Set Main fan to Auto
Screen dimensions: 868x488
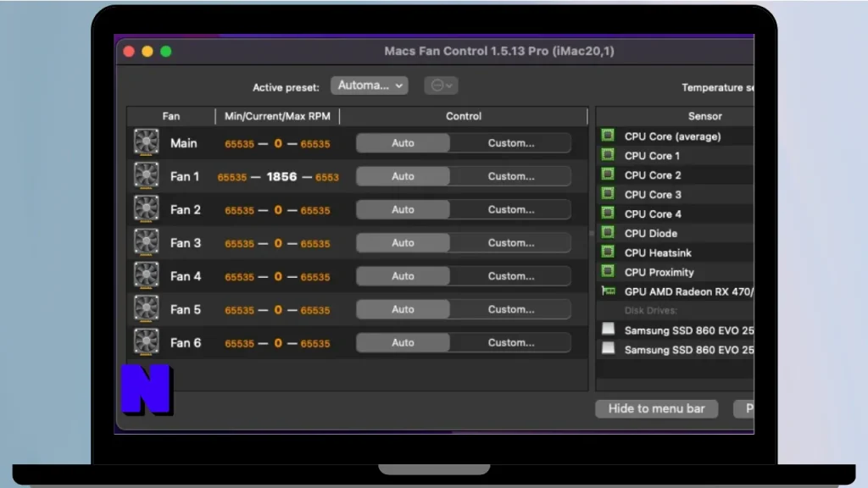pos(403,142)
